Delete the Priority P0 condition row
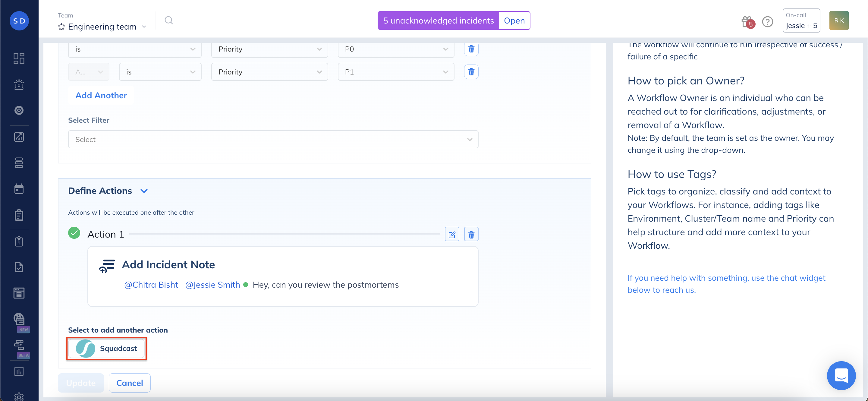 point(471,49)
